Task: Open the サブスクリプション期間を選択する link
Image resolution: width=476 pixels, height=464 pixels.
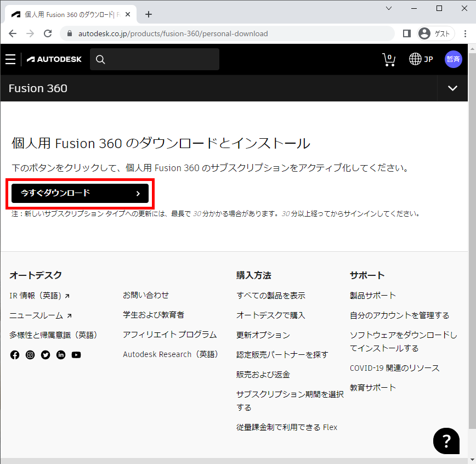Action: 290,401
